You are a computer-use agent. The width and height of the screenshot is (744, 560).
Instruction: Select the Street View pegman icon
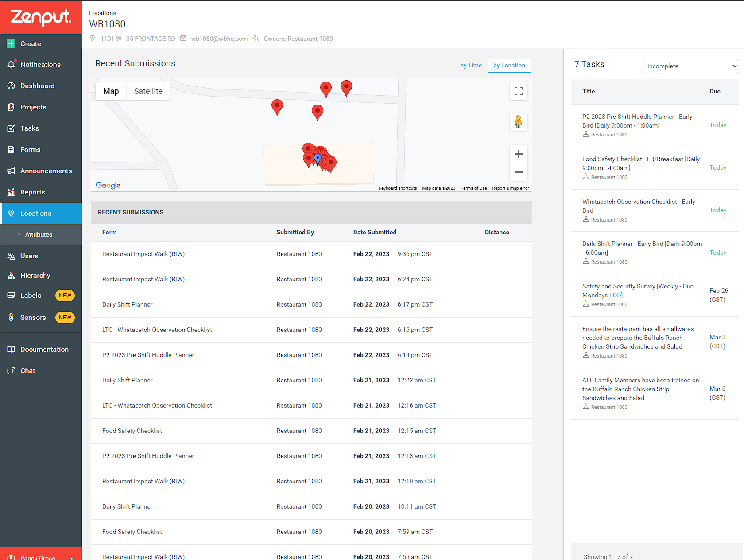pyautogui.click(x=519, y=121)
